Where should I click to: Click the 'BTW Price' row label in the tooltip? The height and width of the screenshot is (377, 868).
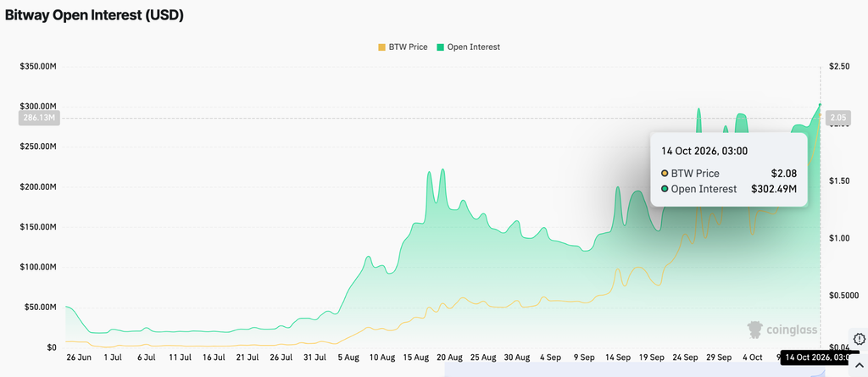coord(695,174)
